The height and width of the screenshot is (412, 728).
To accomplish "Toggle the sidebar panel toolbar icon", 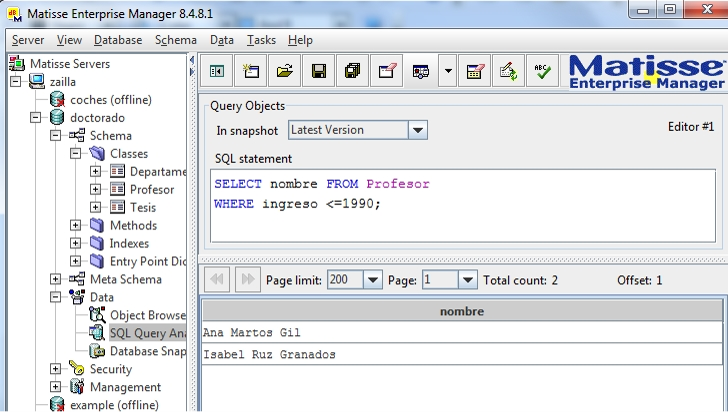I will pos(217,71).
